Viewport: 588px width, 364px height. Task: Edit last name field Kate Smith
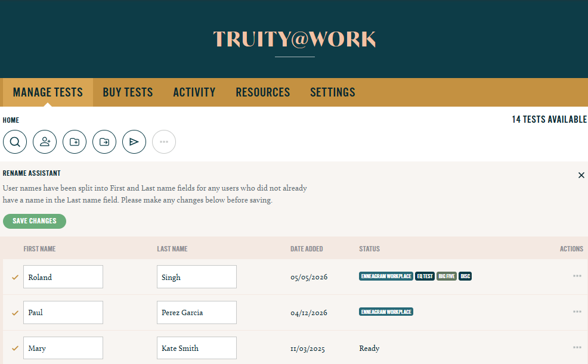point(197,348)
